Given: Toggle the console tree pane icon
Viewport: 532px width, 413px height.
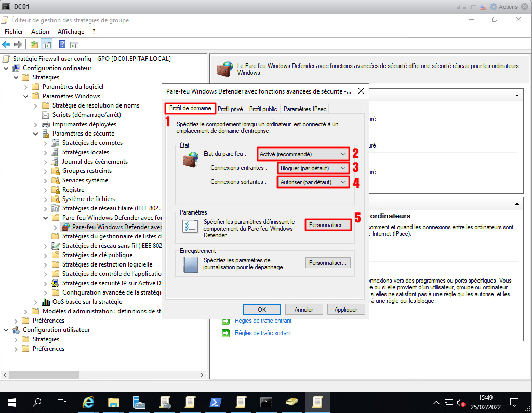Looking at the screenshot, I should pos(47,44).
